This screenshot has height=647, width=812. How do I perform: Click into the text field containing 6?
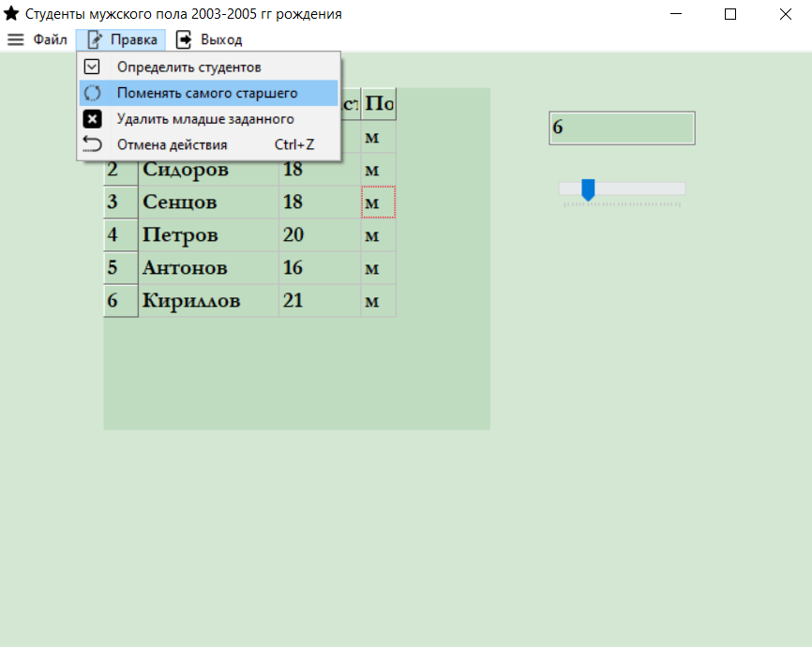(622, 128)
